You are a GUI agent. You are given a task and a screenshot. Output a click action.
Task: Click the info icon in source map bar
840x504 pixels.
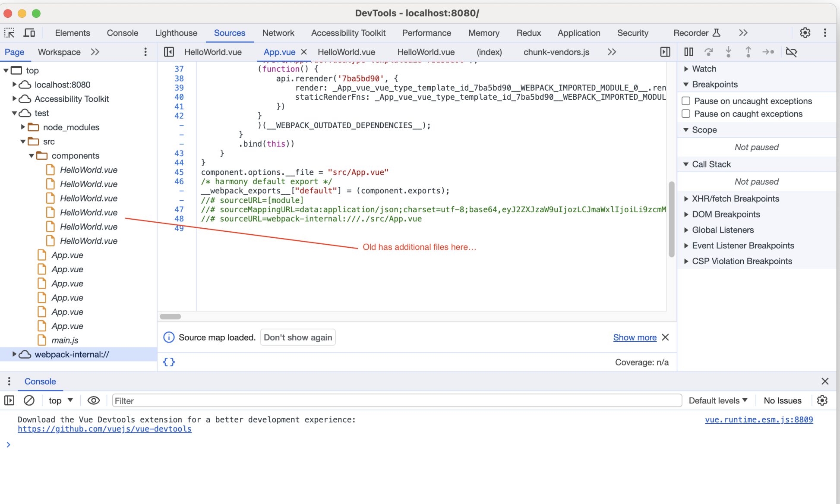169,337
